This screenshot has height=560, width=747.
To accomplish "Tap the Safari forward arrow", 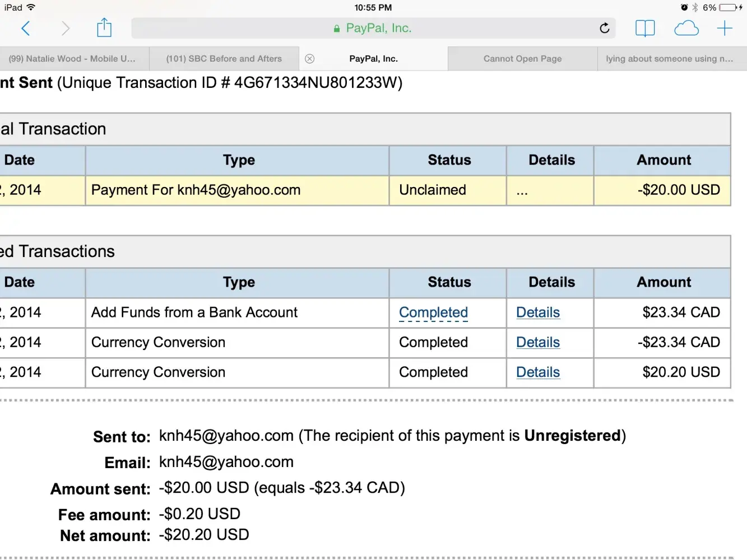I will point(66,28).
